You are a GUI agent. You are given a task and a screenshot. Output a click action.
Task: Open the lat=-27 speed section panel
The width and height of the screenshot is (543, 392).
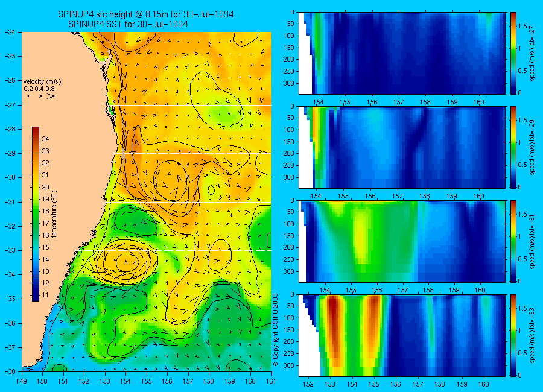[402, 53]
